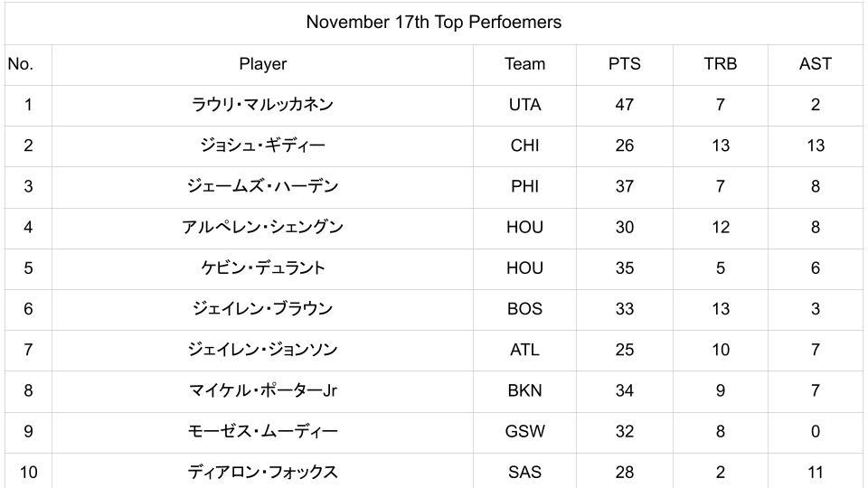The width and height of the screenshot is (868, 488).
Task: Click the アルペレン・シェングン player cell
Action: pyautogui.click(x=262, y=227)
